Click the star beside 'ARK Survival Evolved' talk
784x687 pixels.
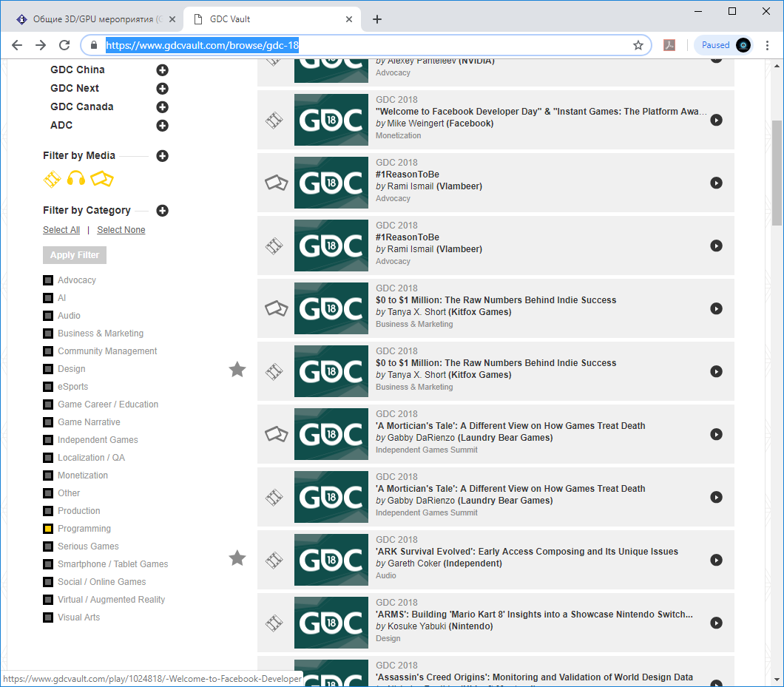[x=237, y=558]
